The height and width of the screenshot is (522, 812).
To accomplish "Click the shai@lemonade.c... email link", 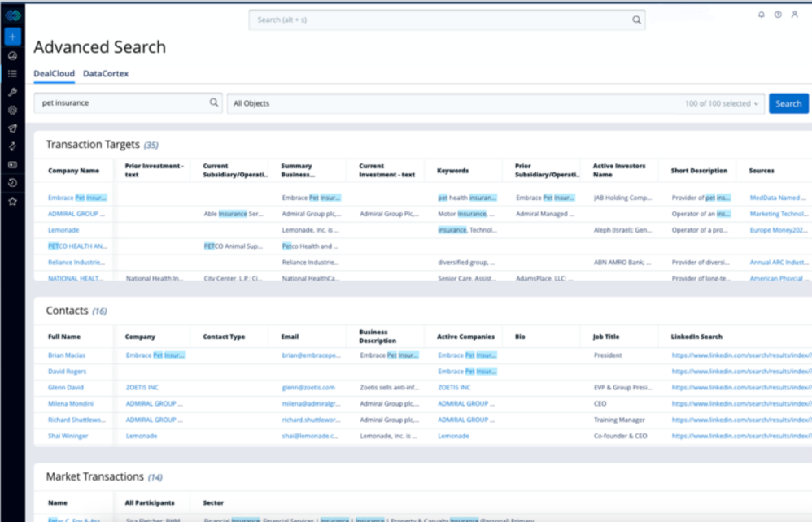I will point(310,436).
